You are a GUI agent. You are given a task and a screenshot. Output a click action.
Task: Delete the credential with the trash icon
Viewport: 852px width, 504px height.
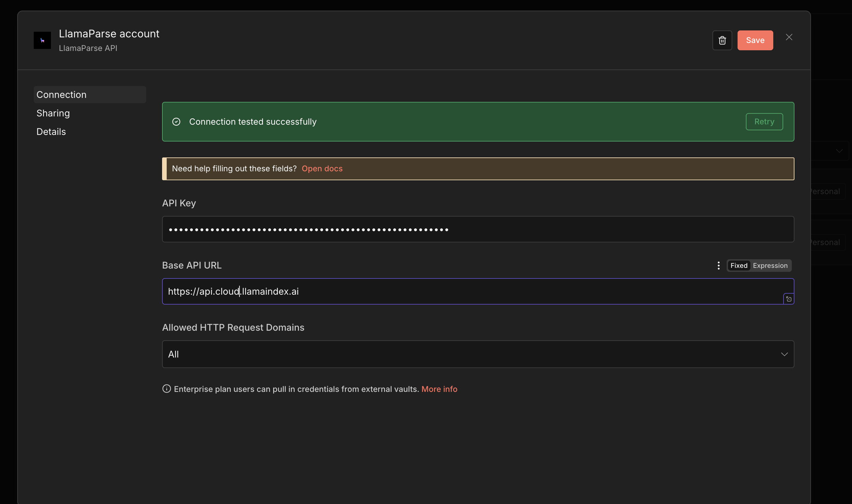click(722, 40)
